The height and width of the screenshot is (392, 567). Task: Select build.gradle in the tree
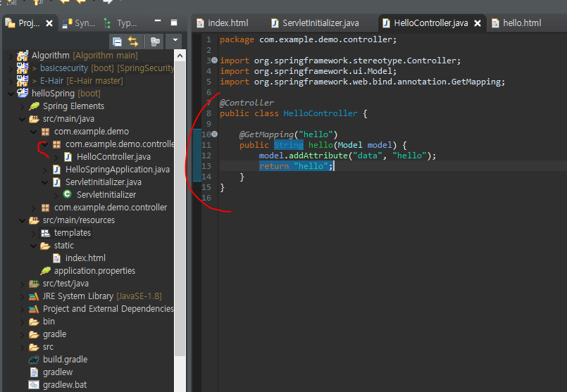click(65, 360)
